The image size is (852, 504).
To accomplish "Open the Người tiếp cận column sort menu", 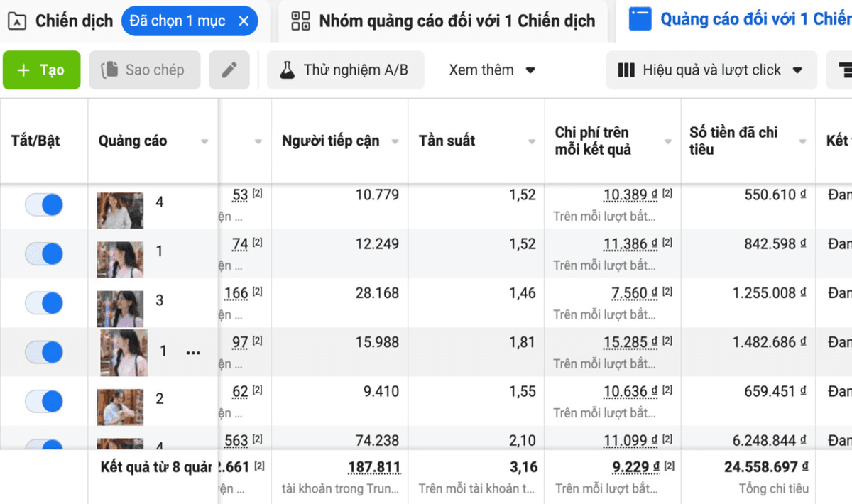I will (x=395, y=142).
